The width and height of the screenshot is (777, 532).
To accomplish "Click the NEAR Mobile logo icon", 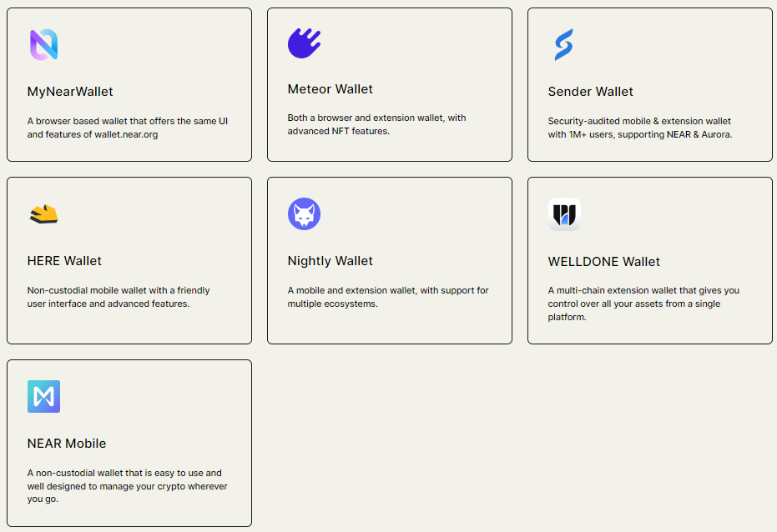I will 43,396.
